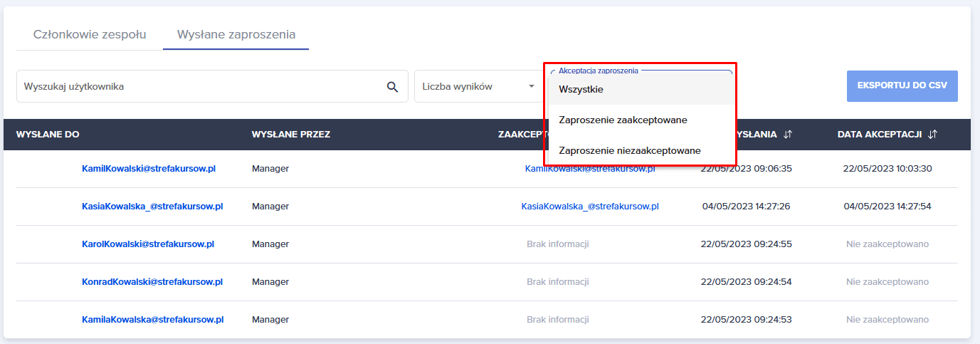Switch to Członkowie zespołu tab
Screen dimensions: 980x344
[x=90, y=34]
